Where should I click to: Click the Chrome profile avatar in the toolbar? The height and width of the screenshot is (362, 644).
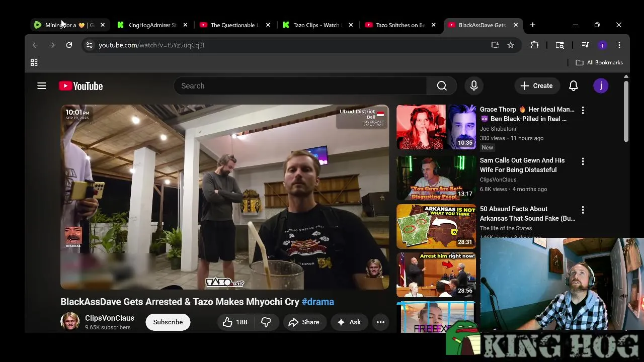pyautogui.click(x=602, y=45)
